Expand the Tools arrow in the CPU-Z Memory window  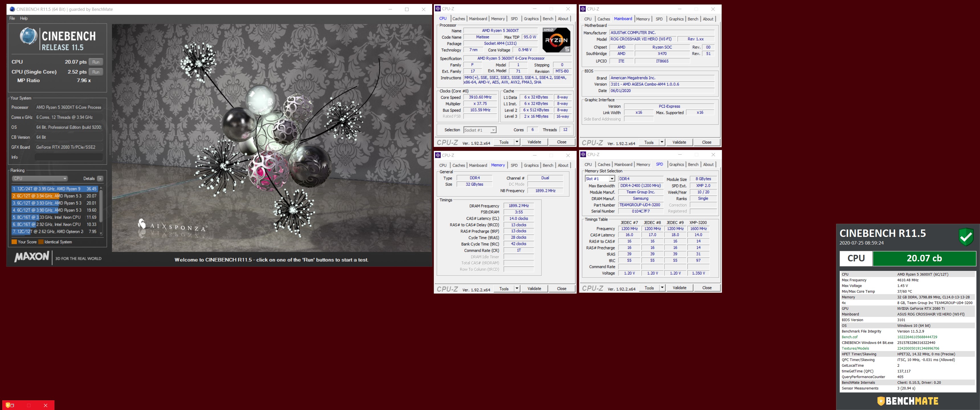pos(516,289)
